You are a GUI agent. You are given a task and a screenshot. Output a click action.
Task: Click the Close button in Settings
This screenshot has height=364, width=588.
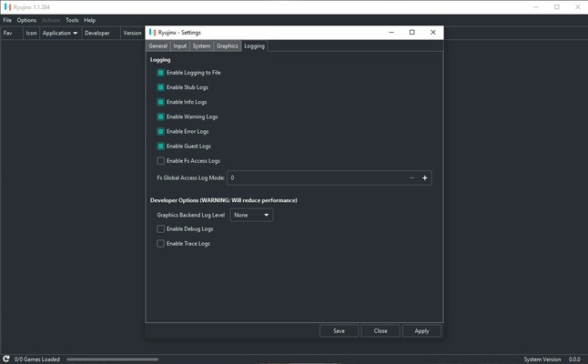click(x=380, y=330)
